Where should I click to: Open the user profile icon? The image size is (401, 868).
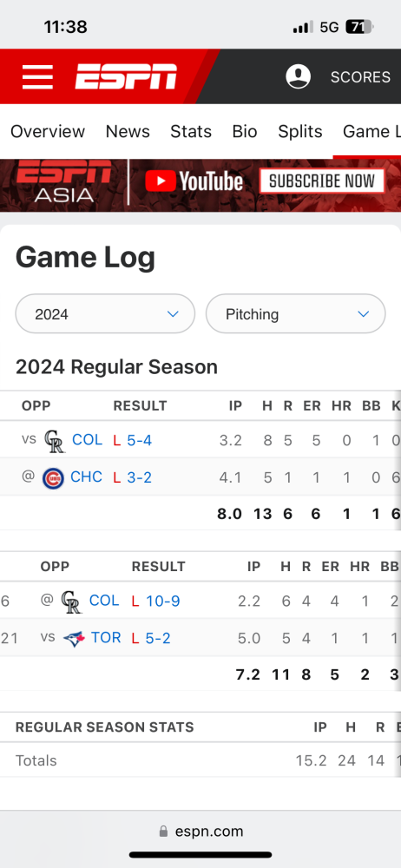(x=298, y=76)
